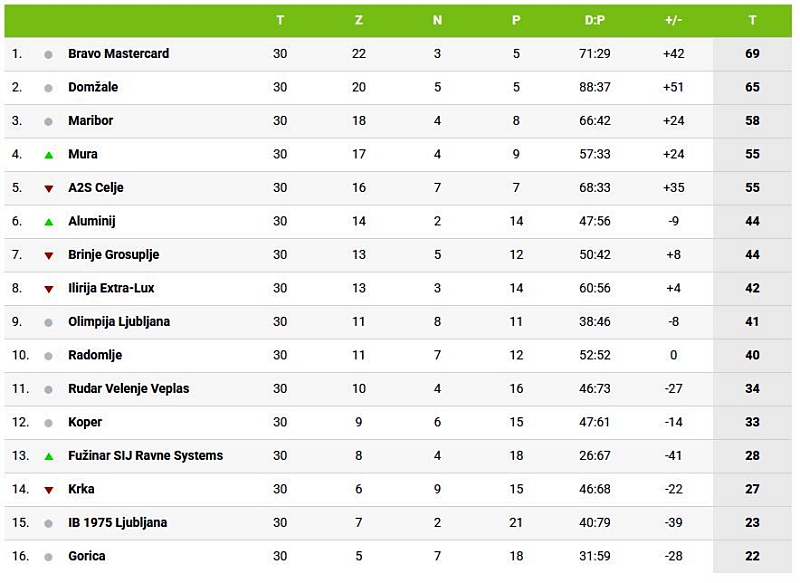Sort table by the D:P goals column header
Image resolution: width=800 pixels, height=583 pixels.
pyautogui.click(x=595, y=20)
